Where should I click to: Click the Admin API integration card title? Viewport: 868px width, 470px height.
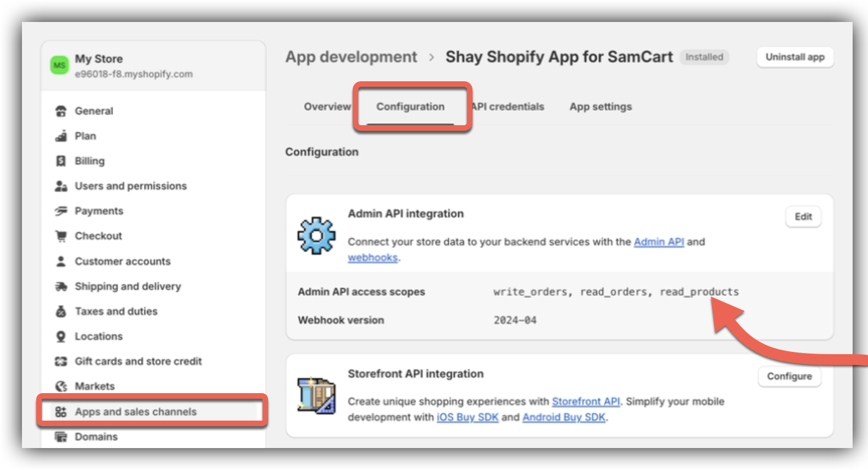click(405, 214)
